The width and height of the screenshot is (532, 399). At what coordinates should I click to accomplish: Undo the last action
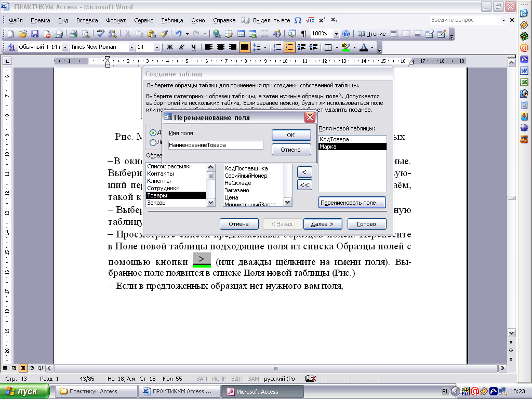pos(179,34)
